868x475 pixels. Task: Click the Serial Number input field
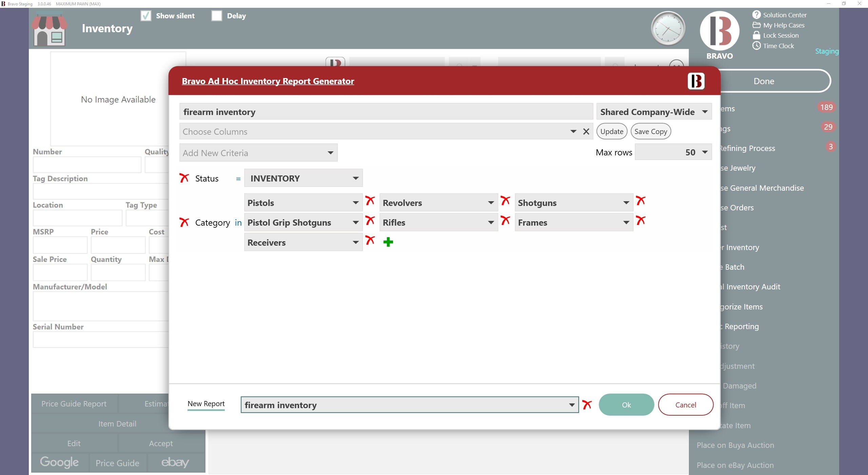pyautogui.click(x=101, y=339)
